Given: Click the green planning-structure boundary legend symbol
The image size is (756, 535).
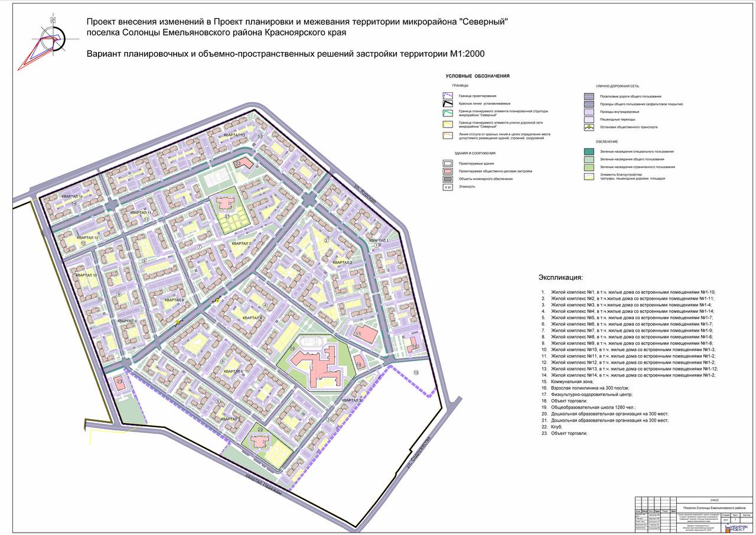Looking at the screenshot, I should [x=448, y=112].
